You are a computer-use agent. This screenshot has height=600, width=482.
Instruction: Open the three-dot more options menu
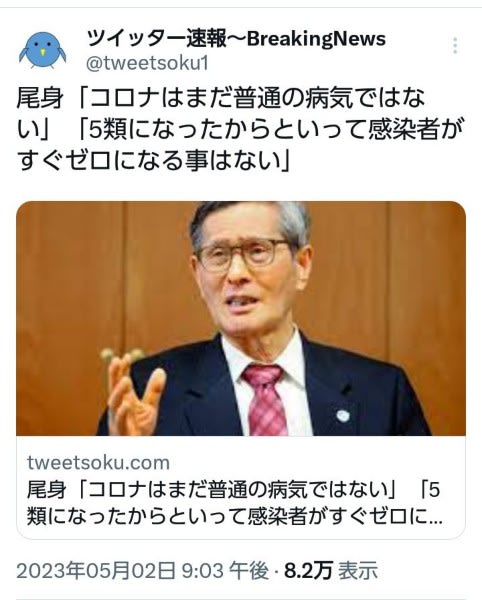(455, 46)
